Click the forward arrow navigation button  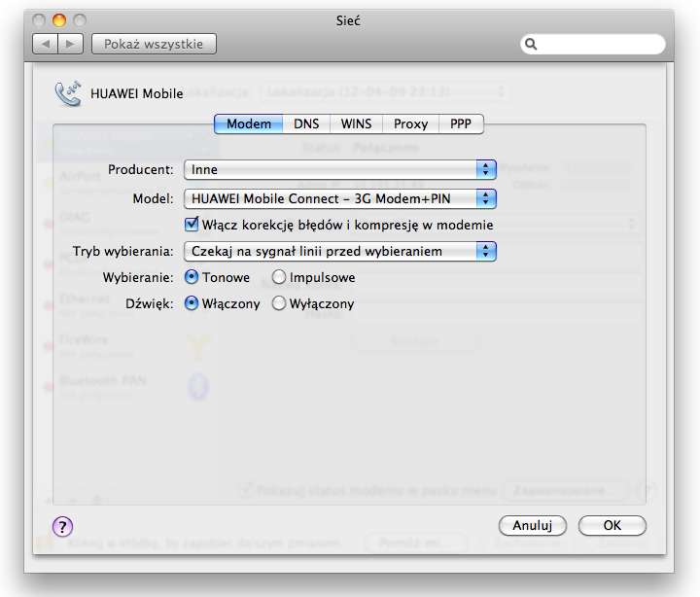point(70,44)
